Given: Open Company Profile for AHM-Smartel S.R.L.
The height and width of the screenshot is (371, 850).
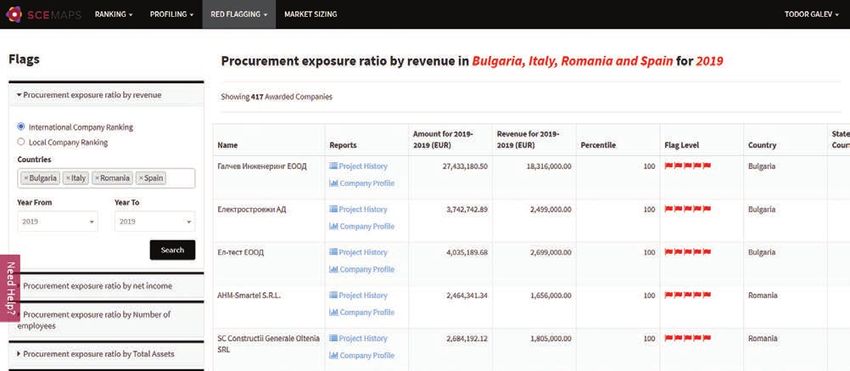Looking at the screenshot, I should point(362,312).
